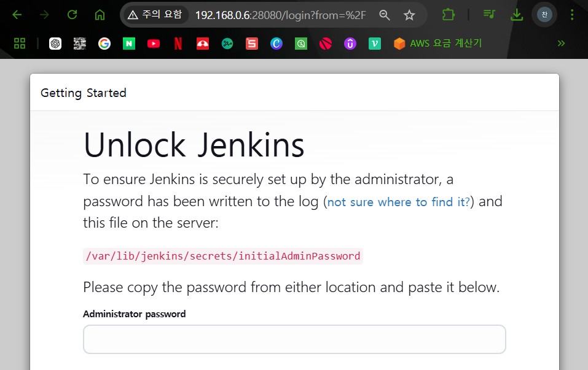Click the 'Unlock Jenkins' heading
The width and height of the screenshot is (588, 370).
pos(194,145)
